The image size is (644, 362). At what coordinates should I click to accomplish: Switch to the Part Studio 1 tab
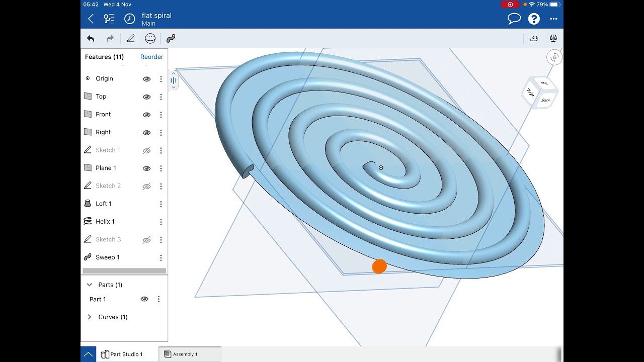coord(127,354)
